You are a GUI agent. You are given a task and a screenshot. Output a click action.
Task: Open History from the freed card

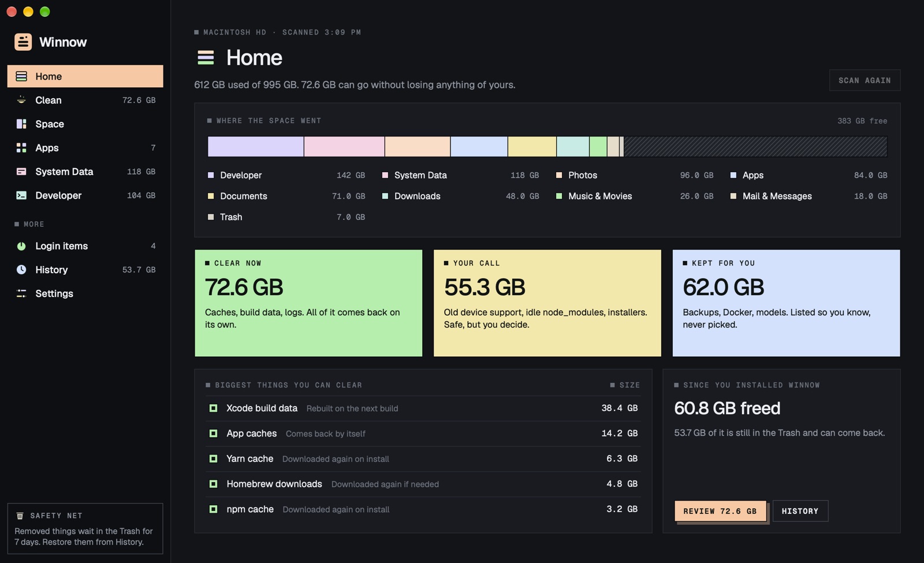[800, 511]
